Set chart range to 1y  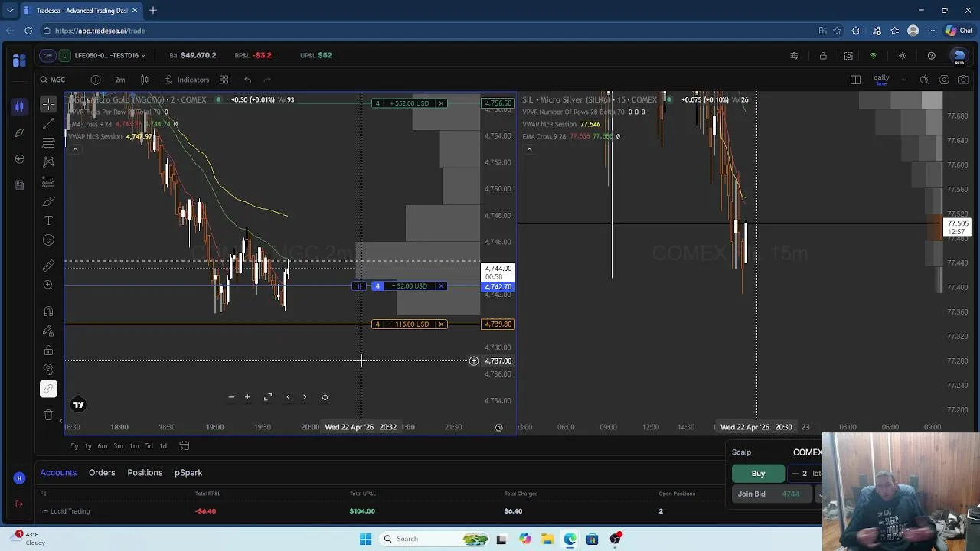tap(88, 446)
